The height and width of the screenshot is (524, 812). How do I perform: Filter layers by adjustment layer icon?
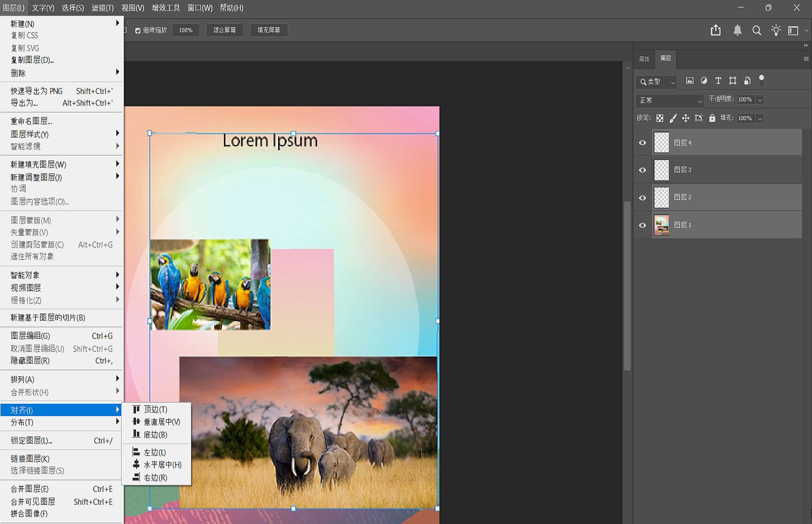(x=704, y=81)
